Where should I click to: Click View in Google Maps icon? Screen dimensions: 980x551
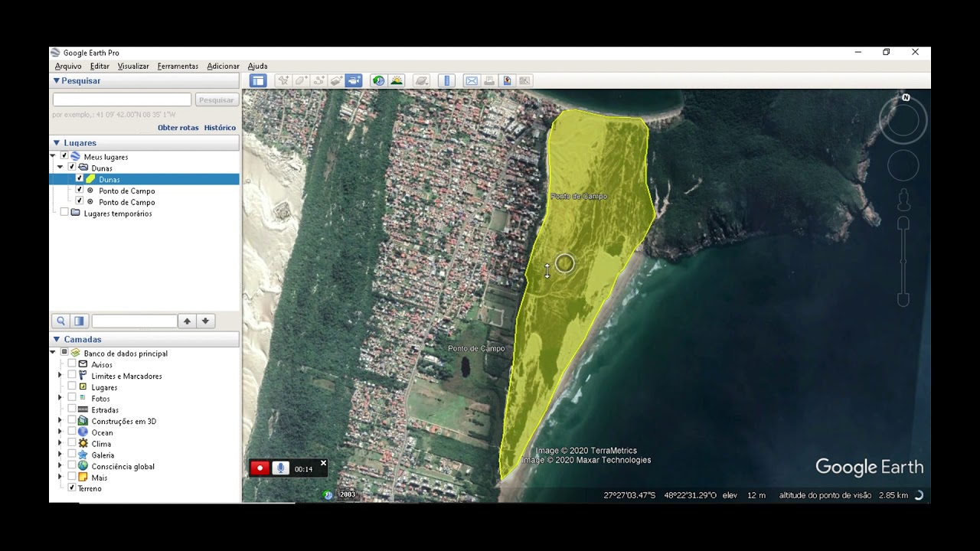(x=524, y=80)
